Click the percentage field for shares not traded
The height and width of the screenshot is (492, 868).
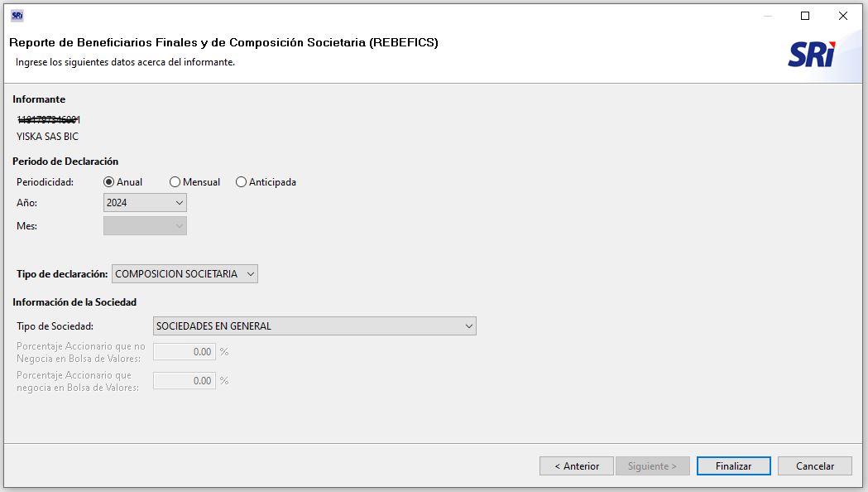pos(185,352)
